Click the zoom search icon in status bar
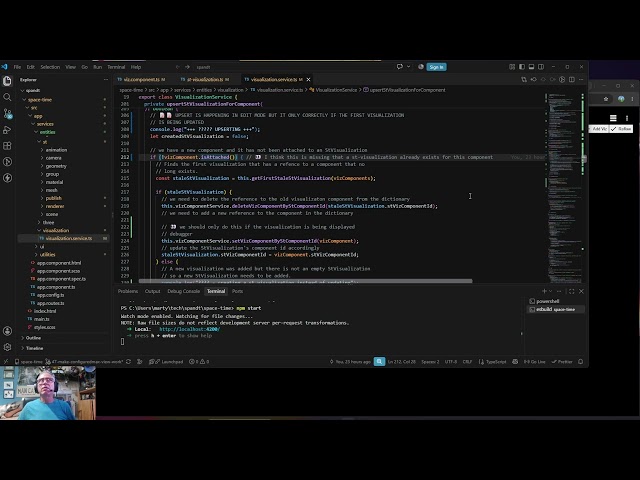The image size is (640, 480). (x=379, y=362)
